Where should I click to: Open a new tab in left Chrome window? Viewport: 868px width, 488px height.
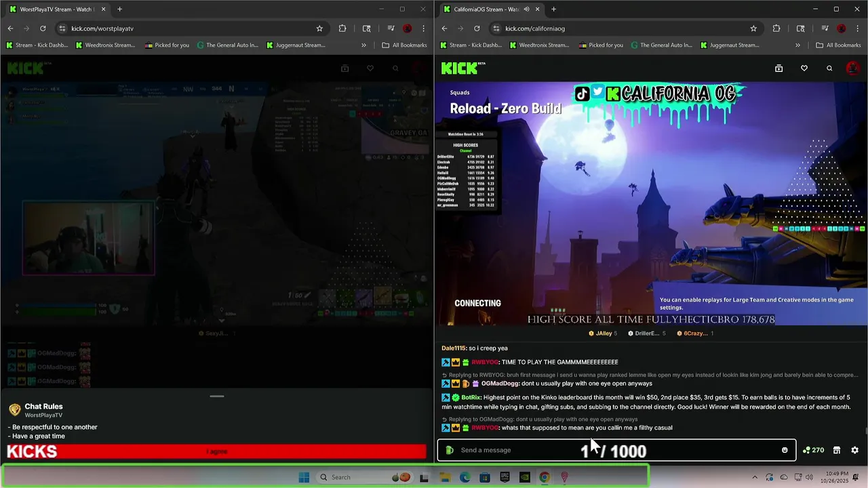[119, 9]
